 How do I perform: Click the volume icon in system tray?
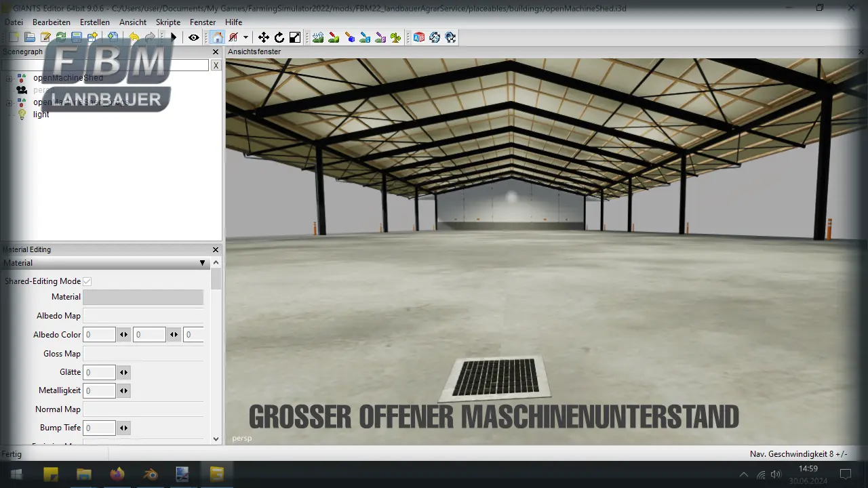point(776,474)
